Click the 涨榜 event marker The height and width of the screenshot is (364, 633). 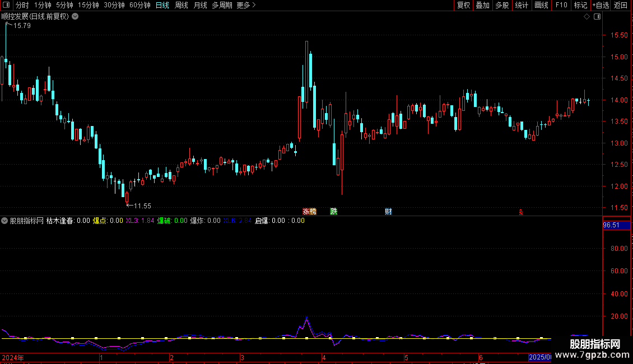coord(310,212)
